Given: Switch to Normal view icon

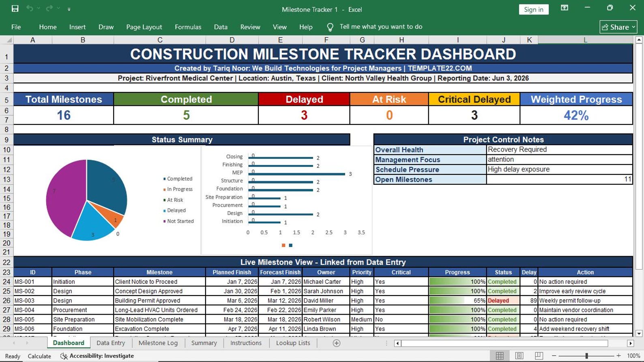Looking at the screenshot, I should [x=500, y=356].
